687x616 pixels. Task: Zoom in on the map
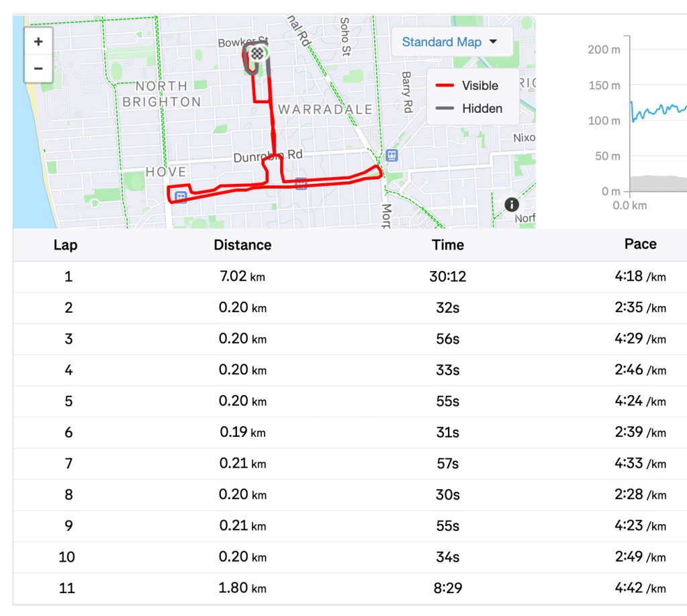tap(38, 42)
